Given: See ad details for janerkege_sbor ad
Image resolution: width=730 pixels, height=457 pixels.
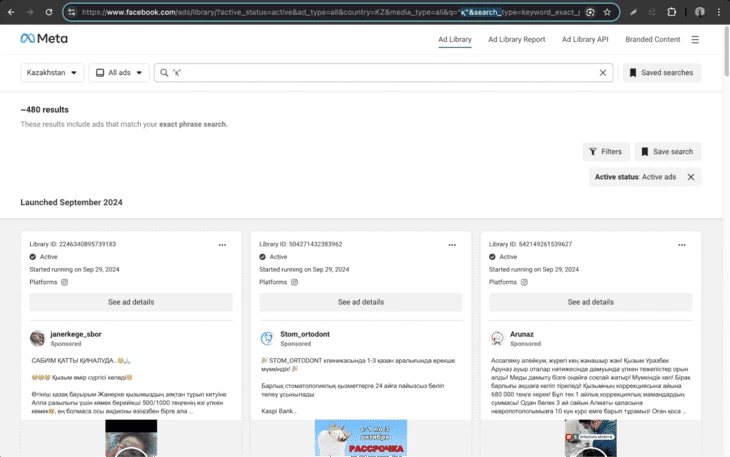Looking at the screenshot, I should 131,302.
